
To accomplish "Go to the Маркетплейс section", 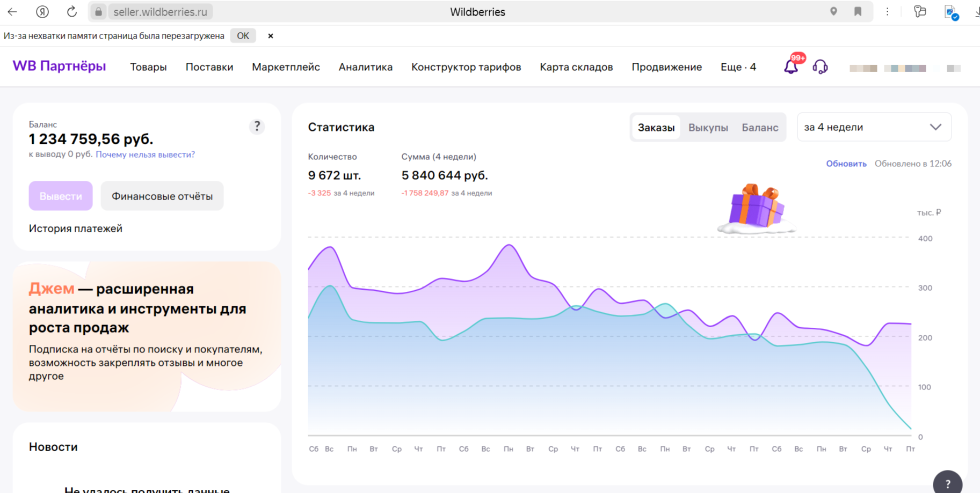I will coord(286,67).
